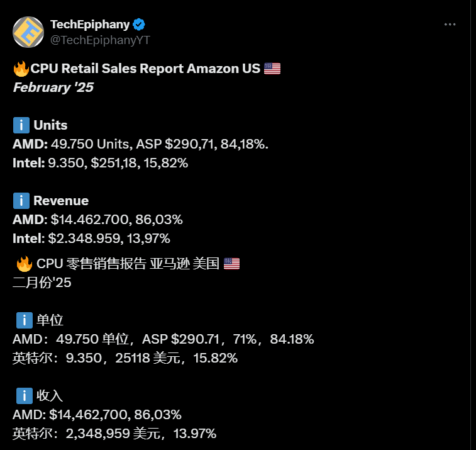Click the info icon beside "Revenue"
Screen dimensions: 476x450
(21, 201)
